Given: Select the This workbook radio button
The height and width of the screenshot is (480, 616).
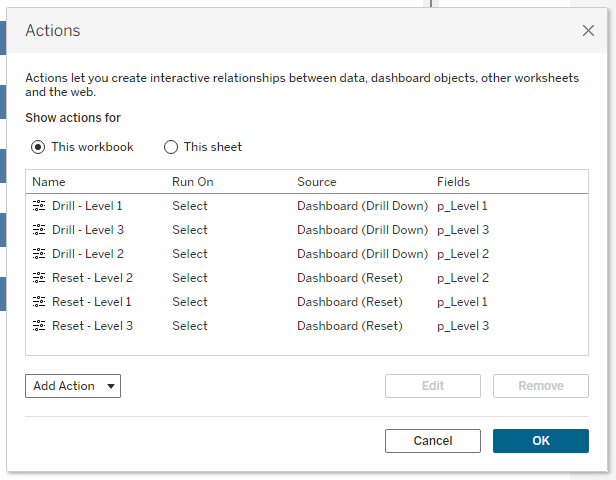Looking at the screenshot, I should (x=38, y=147).
